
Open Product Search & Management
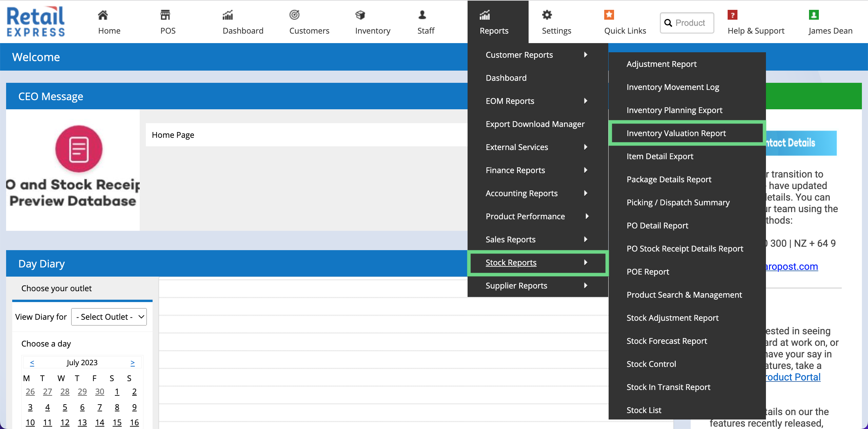click(684, 295)
